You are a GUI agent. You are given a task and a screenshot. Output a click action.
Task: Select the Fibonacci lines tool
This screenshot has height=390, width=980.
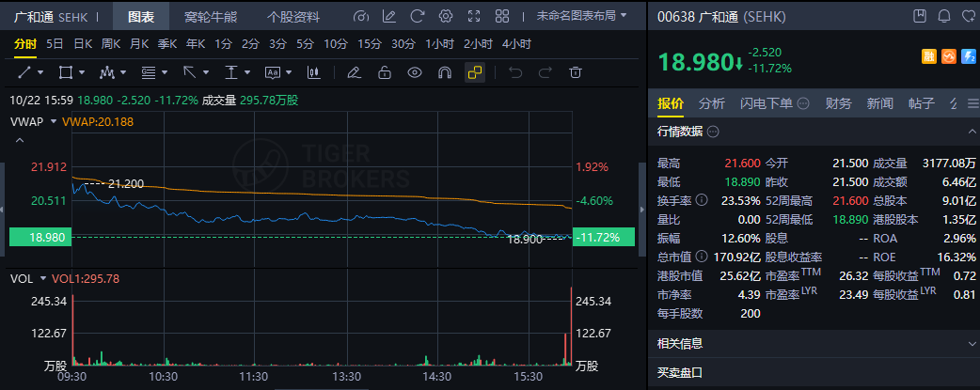point(148,72)
